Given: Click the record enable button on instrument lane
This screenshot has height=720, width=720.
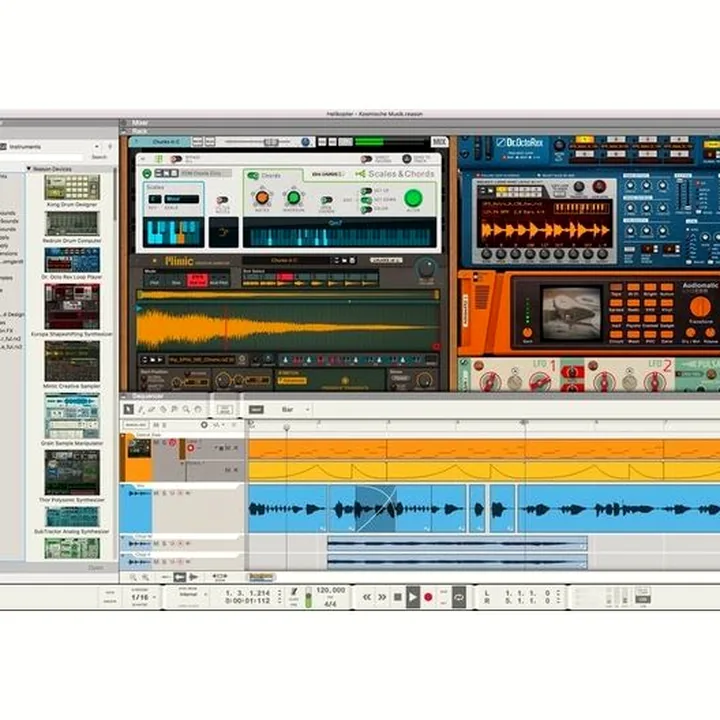Looking at the screenshot, I should point(191,448).
